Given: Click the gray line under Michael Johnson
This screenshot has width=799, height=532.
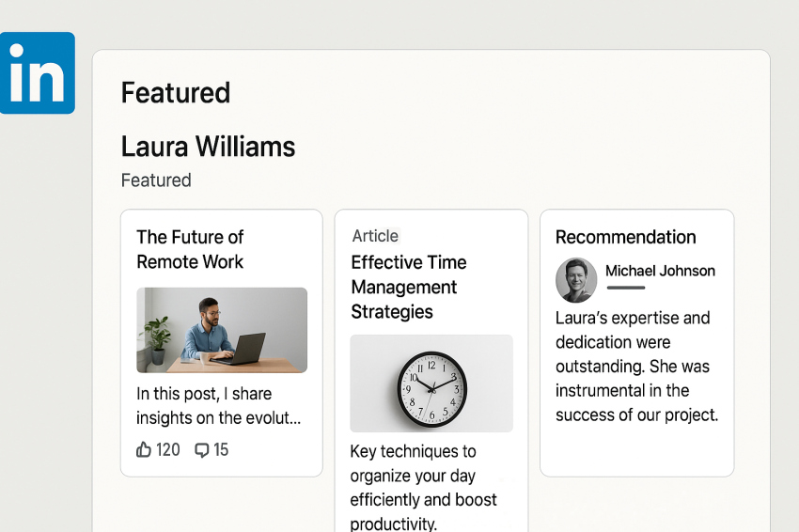Looking at the screenshot, I should pos(626,288).
